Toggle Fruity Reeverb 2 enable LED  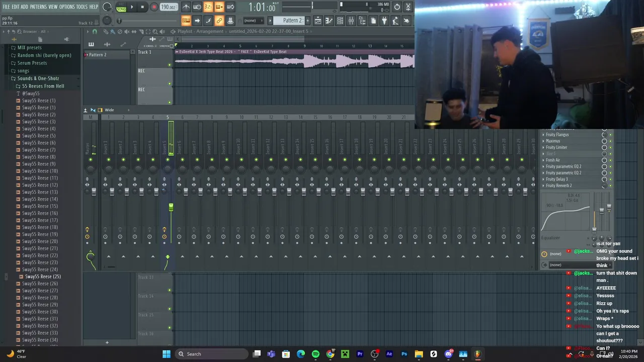(611, 186)
